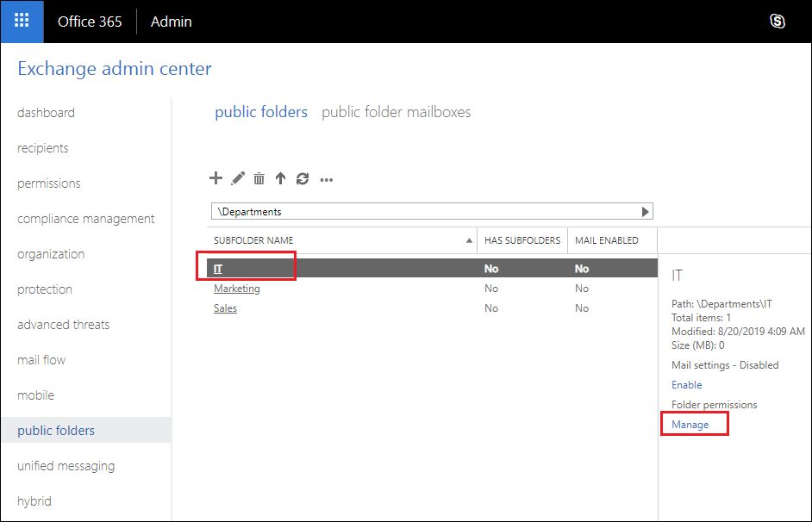The width and height of the screenshot is (812, 522).
Task: Open organization in left navigation
Action: pos(51,254)
